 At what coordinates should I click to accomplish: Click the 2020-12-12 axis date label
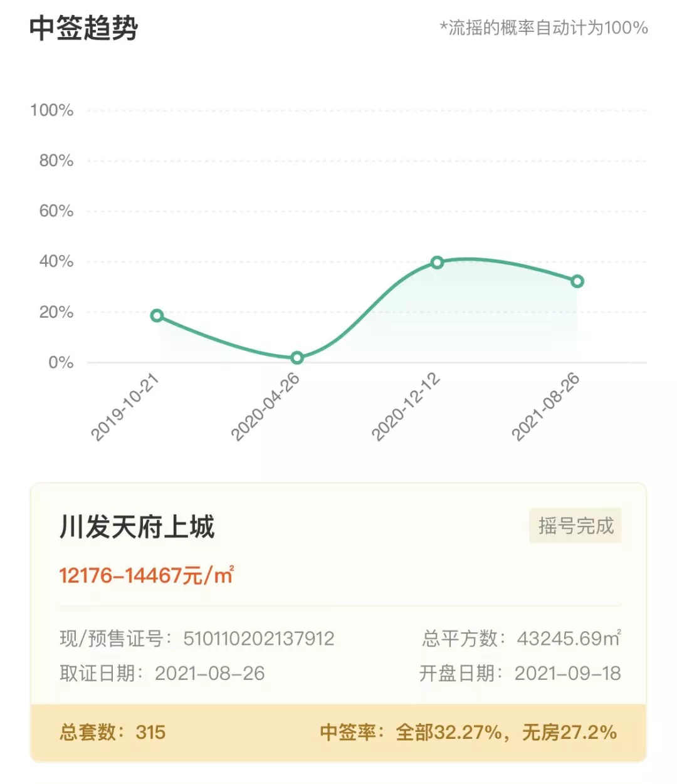coord(406,407)
